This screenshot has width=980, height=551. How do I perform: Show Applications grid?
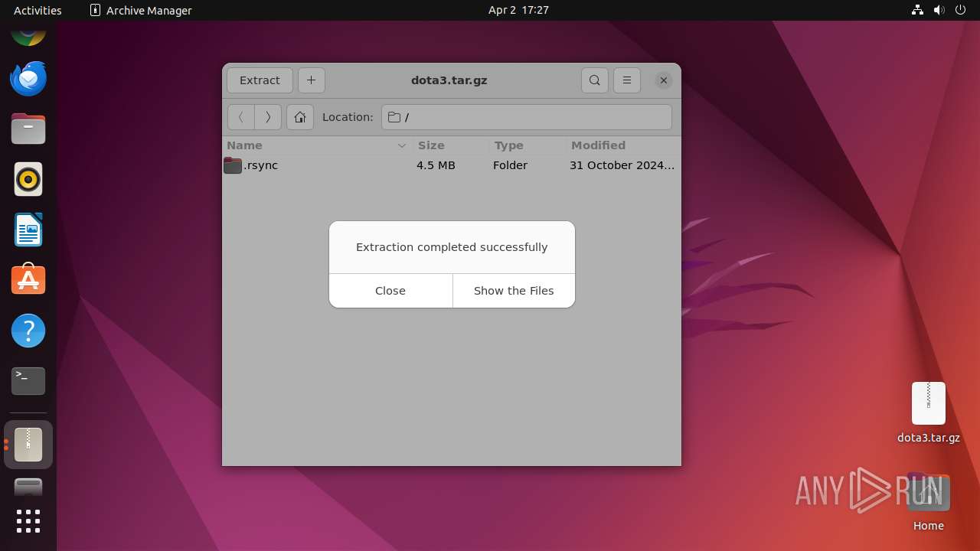pyautogui.click(x=28, y=521)
